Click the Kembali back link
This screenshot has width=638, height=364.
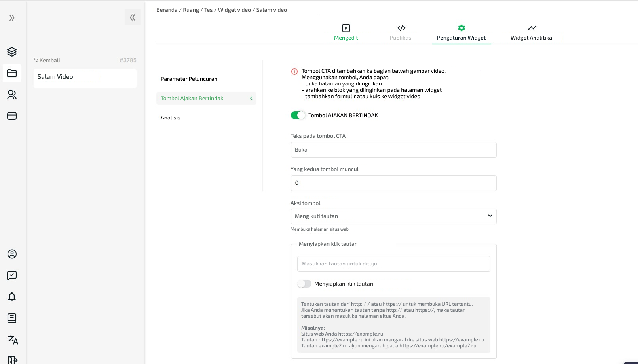tap(47, 60)
